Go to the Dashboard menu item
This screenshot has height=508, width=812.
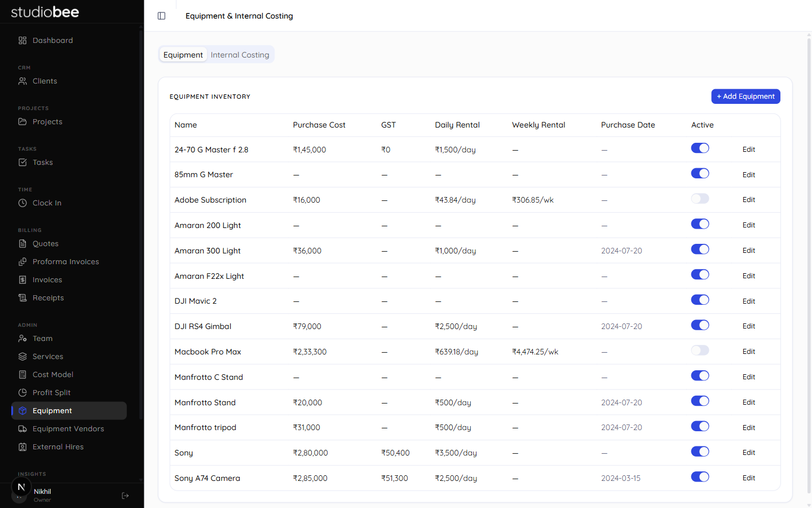[x=69, y=41]
